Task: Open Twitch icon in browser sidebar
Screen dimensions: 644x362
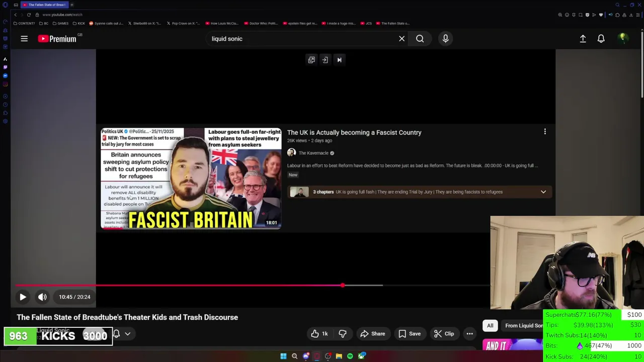Action: [5, 67]
